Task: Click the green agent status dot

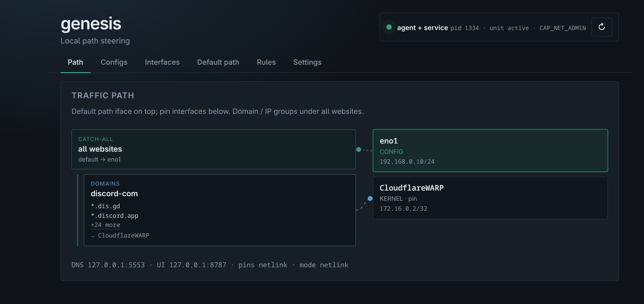Action: point(389,27)
